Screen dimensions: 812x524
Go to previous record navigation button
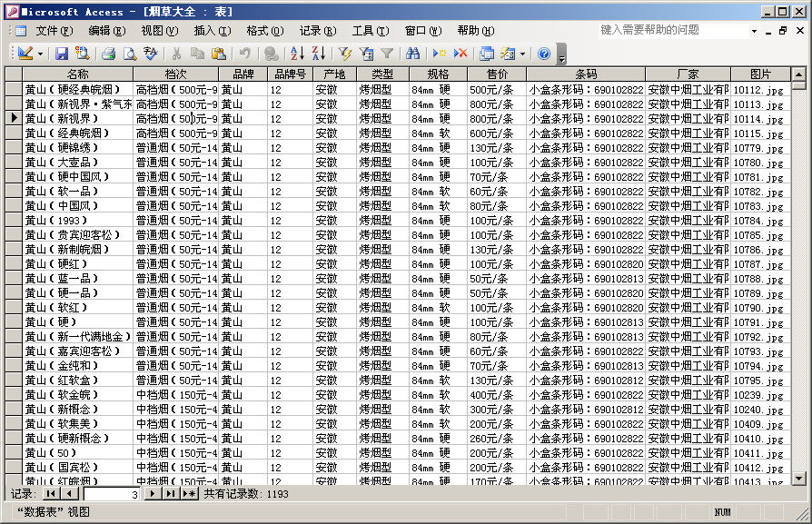69,493
